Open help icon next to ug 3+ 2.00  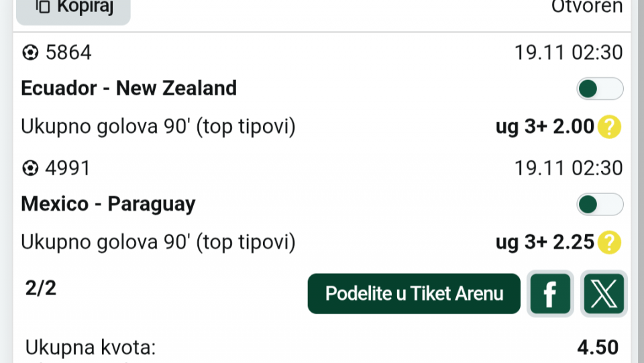point(608,127)
